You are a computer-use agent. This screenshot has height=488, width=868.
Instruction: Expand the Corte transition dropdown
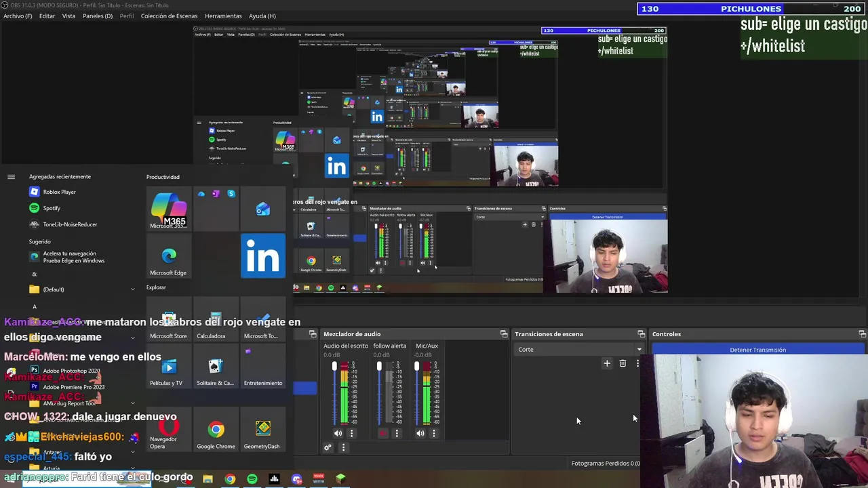(x=578, y=349)
